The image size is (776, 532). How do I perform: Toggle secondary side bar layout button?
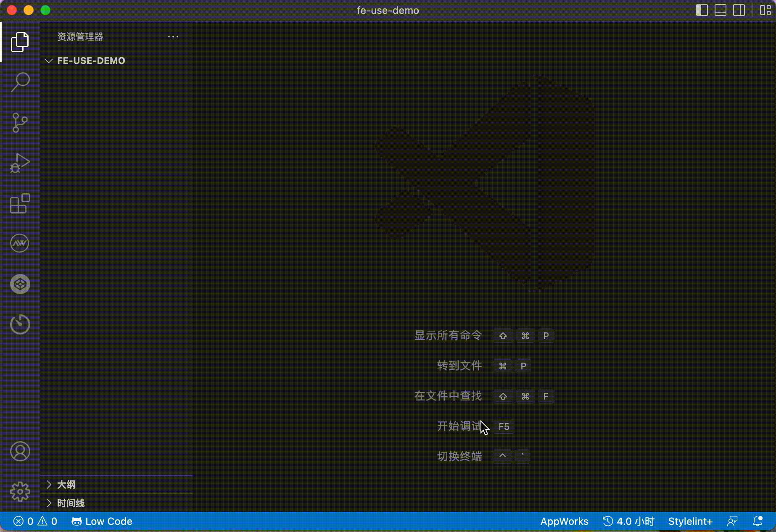739,10
